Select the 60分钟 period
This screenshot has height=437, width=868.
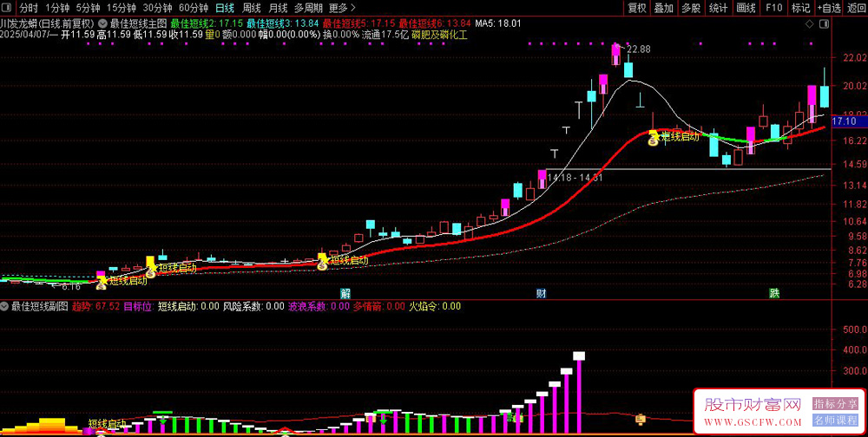click(x=194, y=8)
